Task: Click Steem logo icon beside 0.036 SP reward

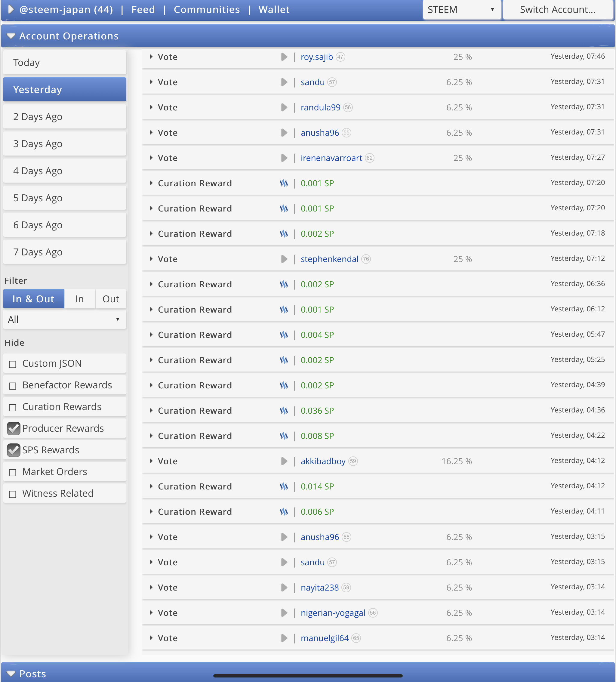Action: pos(284,411)
